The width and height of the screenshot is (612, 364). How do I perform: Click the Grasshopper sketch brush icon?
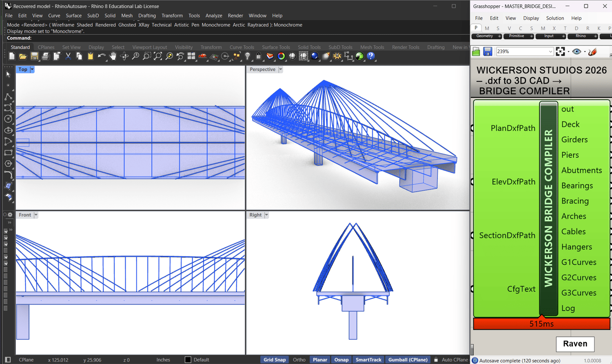coord(592,52)
